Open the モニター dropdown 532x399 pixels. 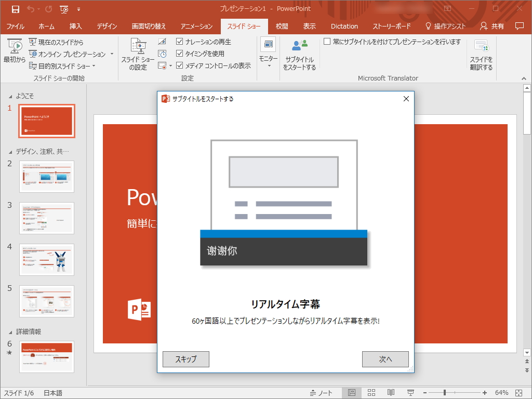coord(269,53)
